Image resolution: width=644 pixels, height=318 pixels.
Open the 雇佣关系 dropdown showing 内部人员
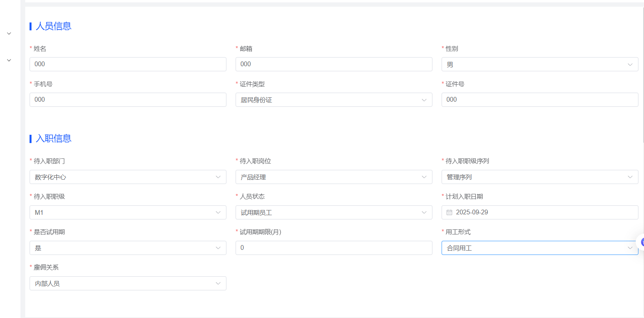[128, 283]
